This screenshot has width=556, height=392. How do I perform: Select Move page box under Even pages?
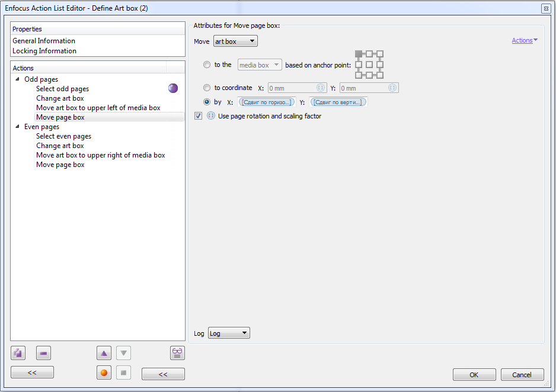point(60,165)
